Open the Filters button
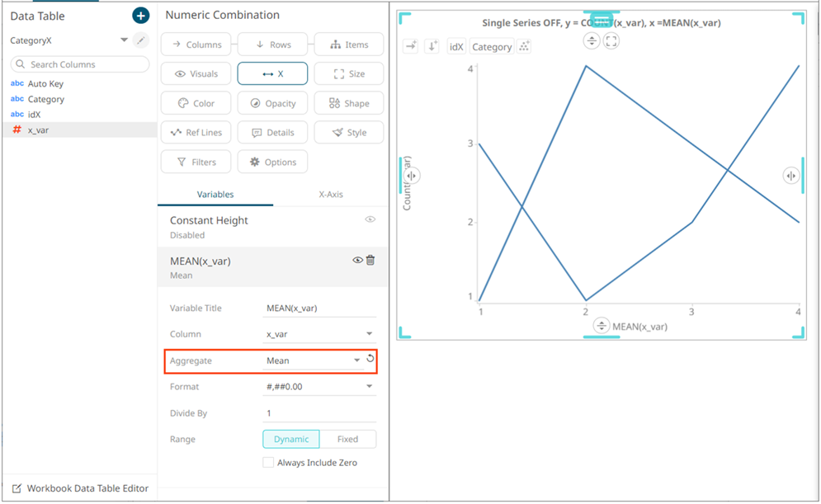This screenshot has height=504, width=821. coord(196,162)
